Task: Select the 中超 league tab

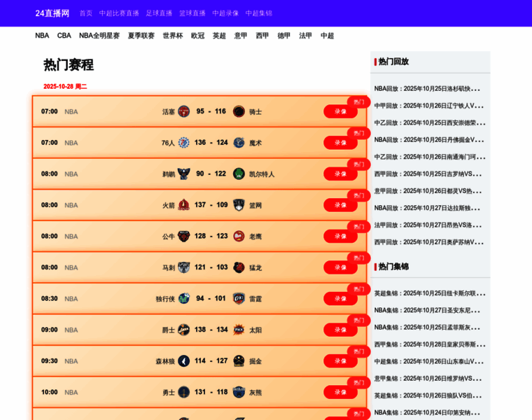Action: [x=327, y=36]
